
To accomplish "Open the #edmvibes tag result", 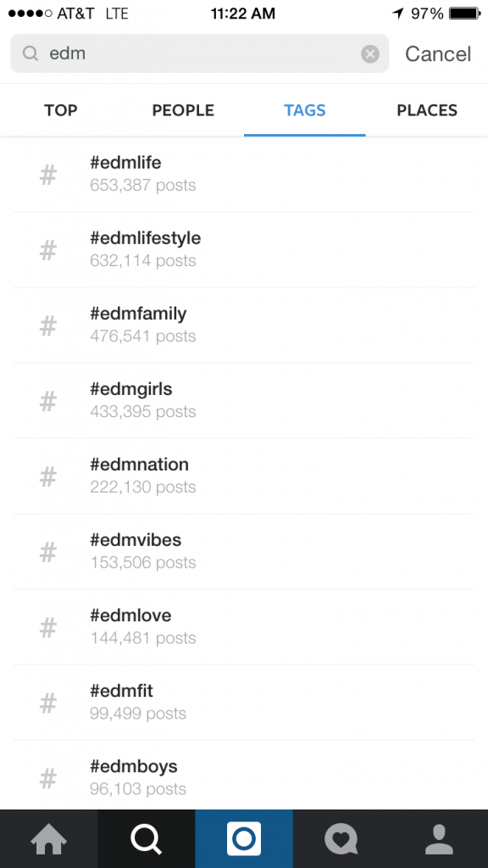I will coord(244,552).
